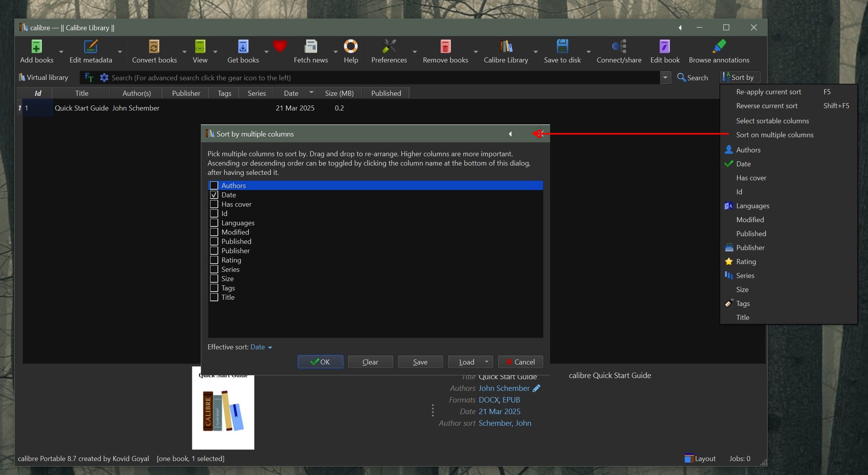The height and width of the screenshot is (475, 868).
Task: Click the Quick Start Guide cover thumbnail
Action: [223, 411]
